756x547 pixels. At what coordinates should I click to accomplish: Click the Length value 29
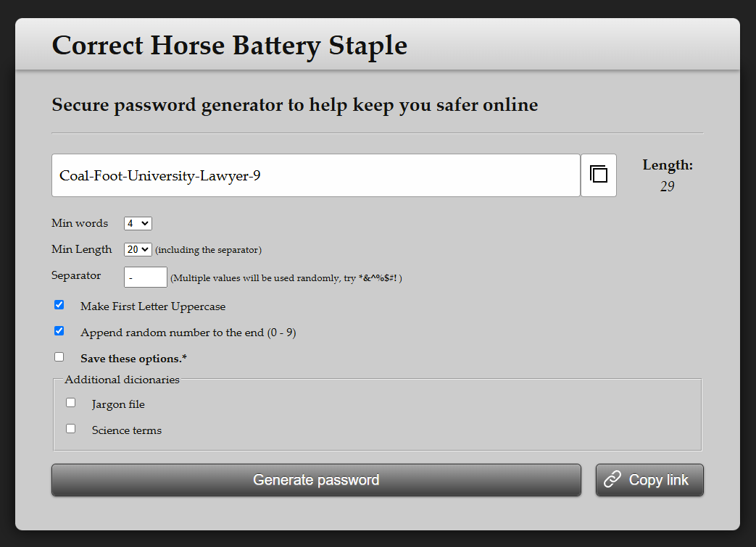point(668,186)
